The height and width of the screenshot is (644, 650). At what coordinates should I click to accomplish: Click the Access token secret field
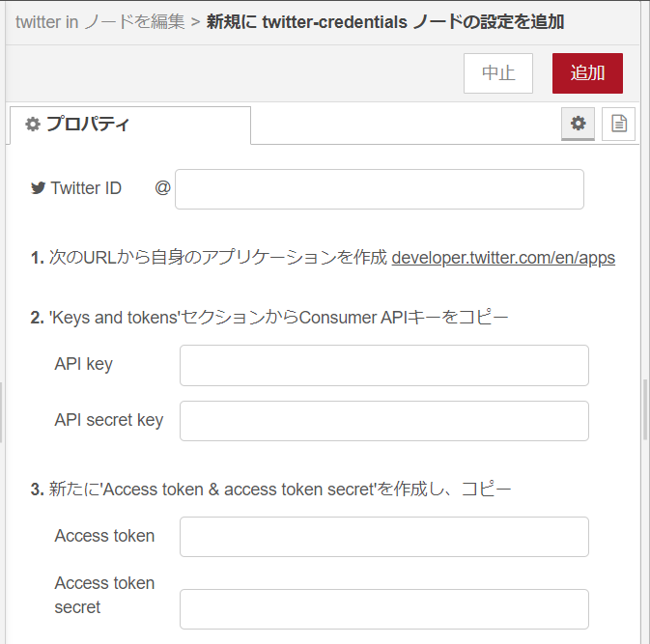[x=384, y=609]
